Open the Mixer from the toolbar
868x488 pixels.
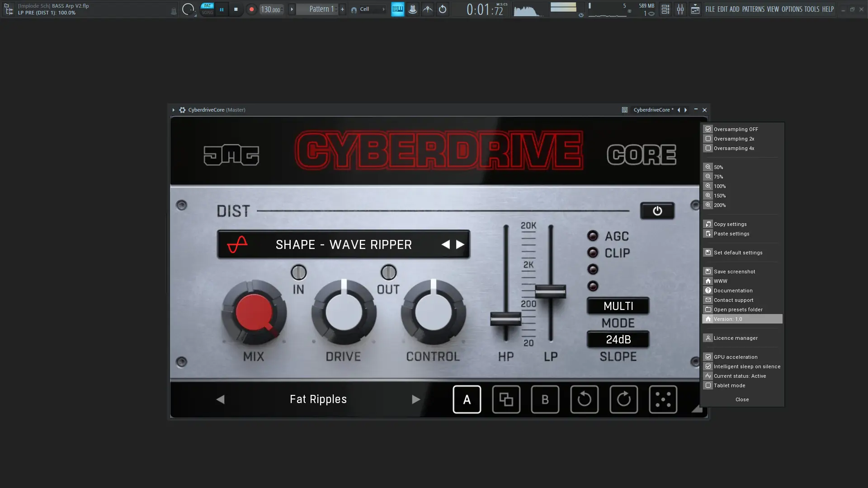tap(680, 9)
